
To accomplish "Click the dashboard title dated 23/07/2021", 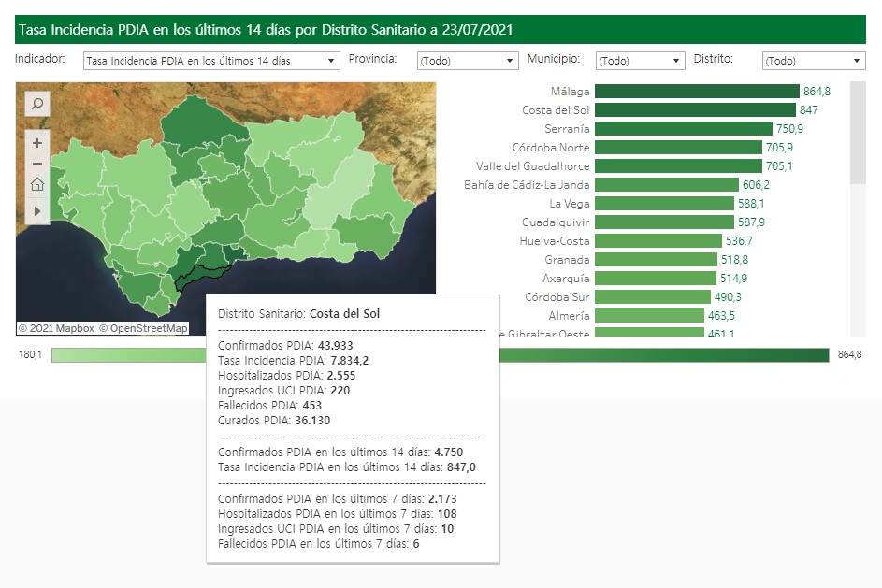I will pyautogui.click(x=266, y=30).
